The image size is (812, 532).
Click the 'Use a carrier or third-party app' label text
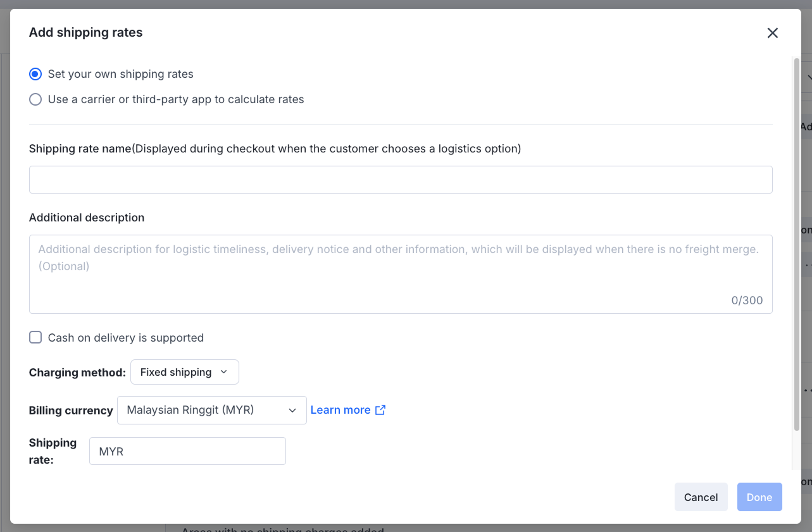point(176,99)
